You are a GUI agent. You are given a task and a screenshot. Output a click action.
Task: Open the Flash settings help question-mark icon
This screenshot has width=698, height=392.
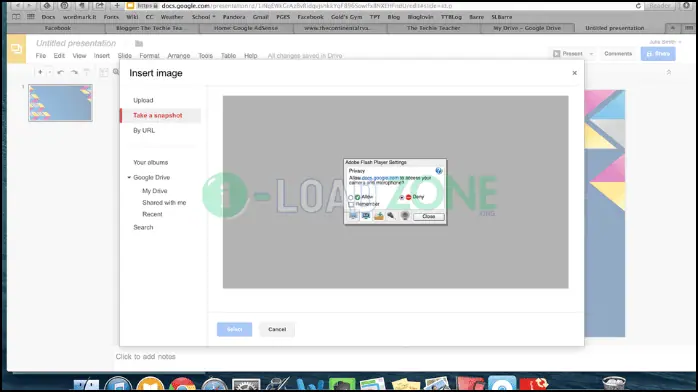[x=438, y=171]
